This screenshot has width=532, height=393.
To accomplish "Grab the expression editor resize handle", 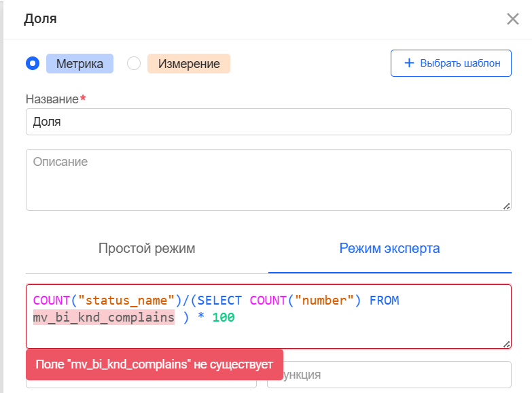I will click(506, 344).
